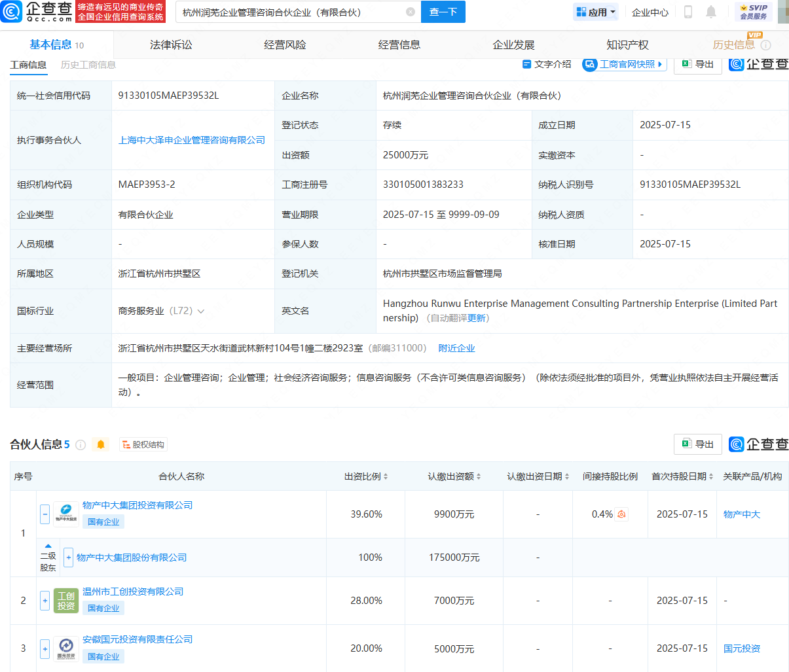Clear the search box text
789x672 pixels.
click(x=411, y=12)
